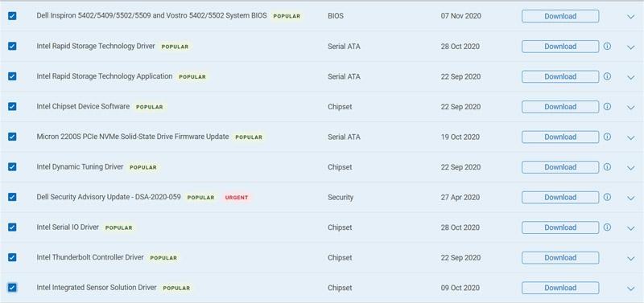This screenshot has width=644, height=303.
Task: Click URGENT badge on Dell Security Advisory
Action: pyautogui.click(x=237, y=198)
